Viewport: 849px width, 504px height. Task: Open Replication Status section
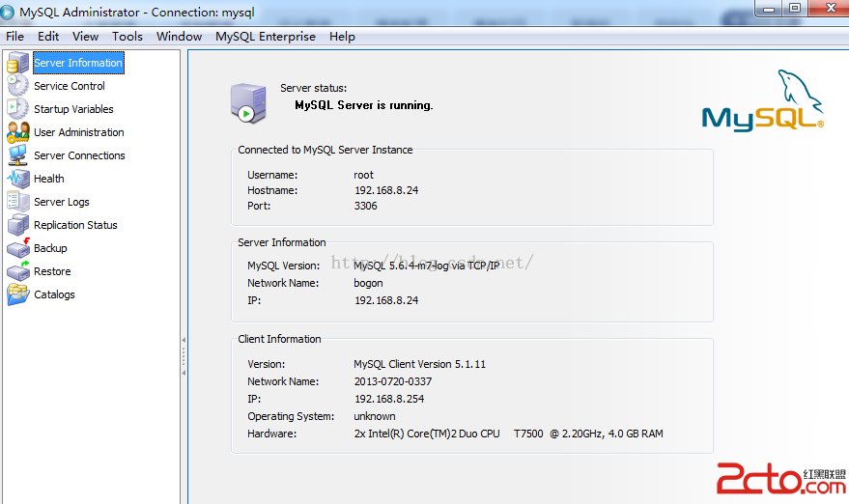(75, 225)
